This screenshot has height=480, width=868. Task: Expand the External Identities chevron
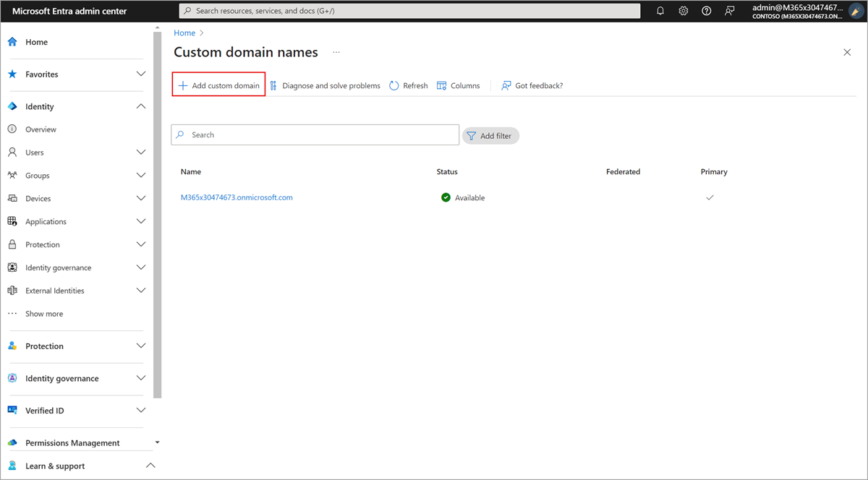click(x=141, y=291)
